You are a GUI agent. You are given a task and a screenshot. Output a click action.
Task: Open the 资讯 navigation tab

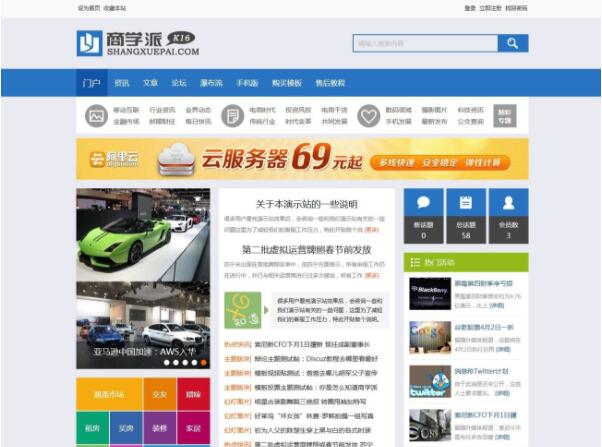(x=122, y=83)
